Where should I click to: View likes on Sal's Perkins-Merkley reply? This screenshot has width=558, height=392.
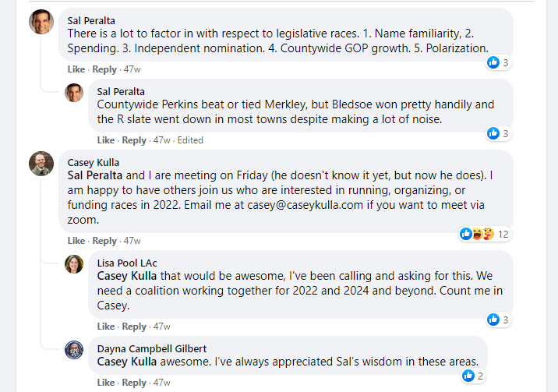[x=499, y=134]
